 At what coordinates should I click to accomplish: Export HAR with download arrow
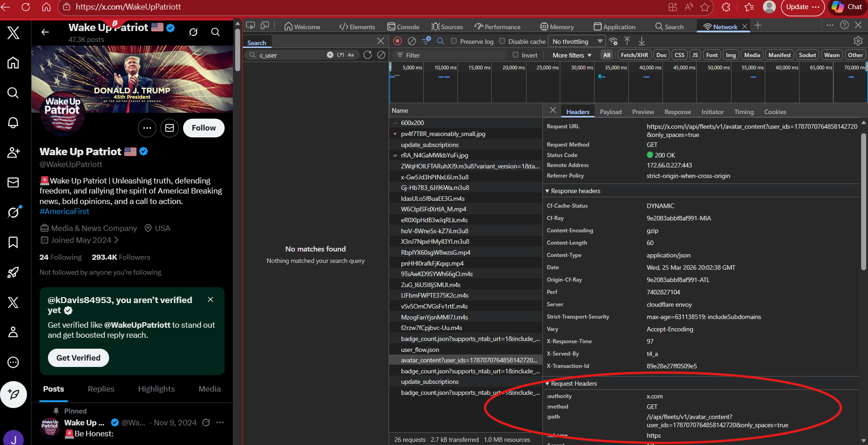click(642, 41)
